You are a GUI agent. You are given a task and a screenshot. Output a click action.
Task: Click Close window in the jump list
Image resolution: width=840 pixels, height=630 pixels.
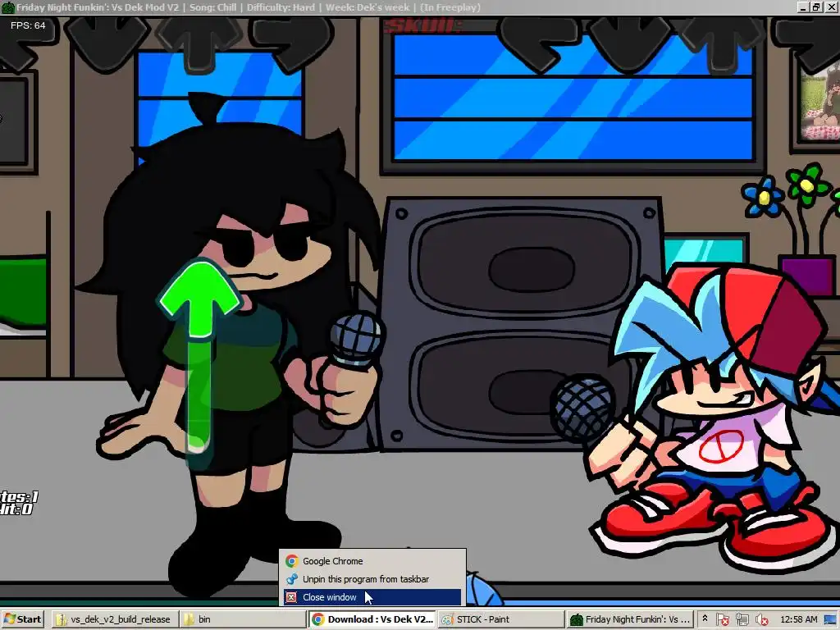[372, 597]
